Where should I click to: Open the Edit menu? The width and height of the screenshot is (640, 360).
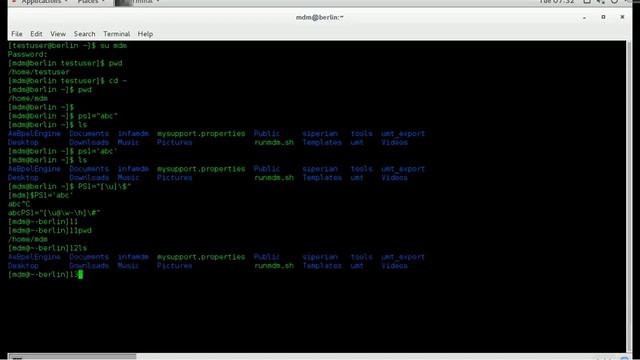pyautogui.click(x=36, y=34)
